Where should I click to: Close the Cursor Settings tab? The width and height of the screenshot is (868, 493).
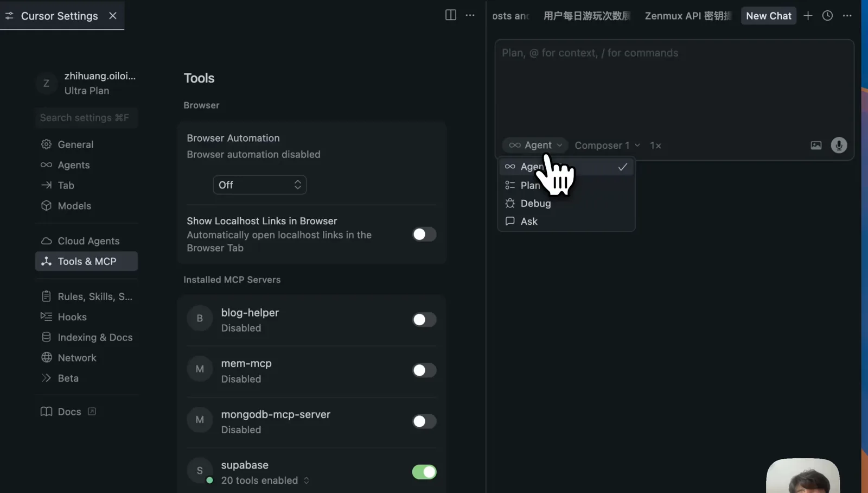113,16
